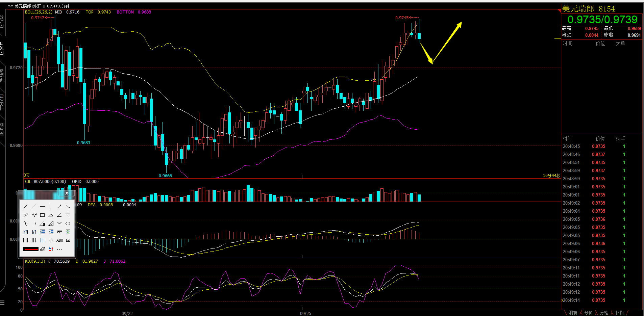Viewport: 644px width, 316px height.
Task: Select the dashed extended line tool
Action: pos(34,206)
